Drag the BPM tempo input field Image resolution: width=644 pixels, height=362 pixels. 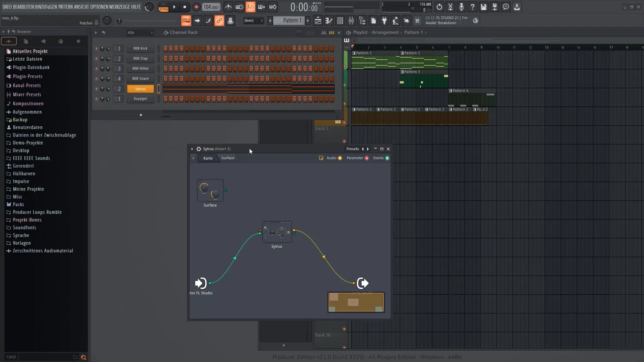(x=211, y=7)
